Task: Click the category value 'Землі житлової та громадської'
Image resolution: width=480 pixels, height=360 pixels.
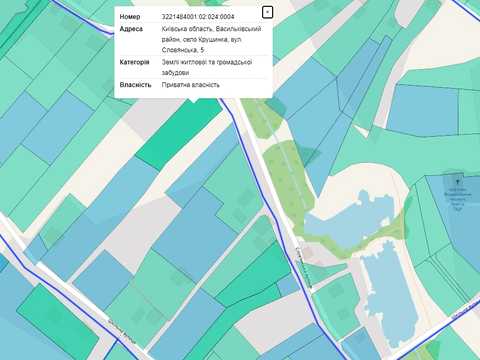Action: [x=207, y=62]
